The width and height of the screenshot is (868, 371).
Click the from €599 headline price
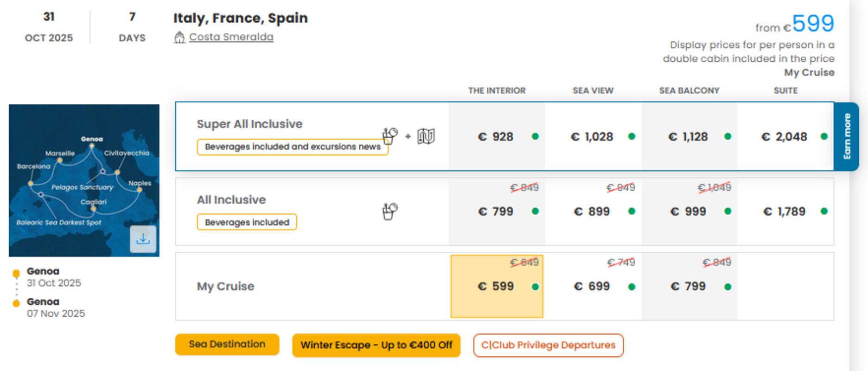click(x=795, y=24)
